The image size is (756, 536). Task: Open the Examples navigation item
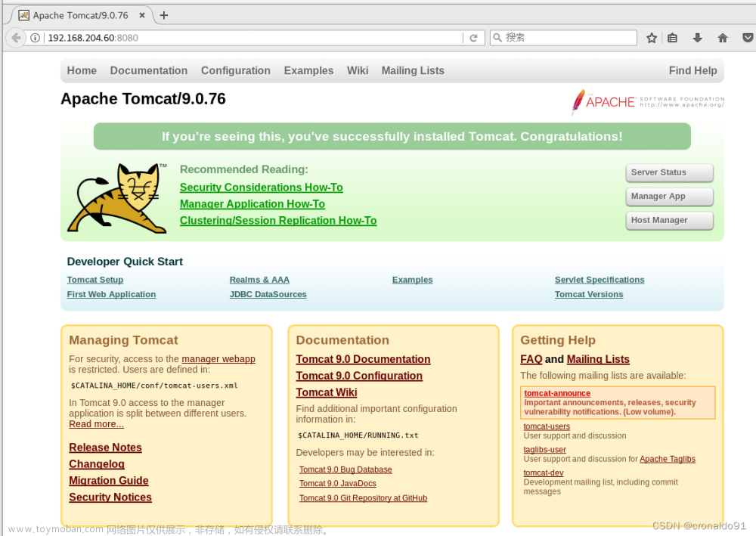pos(308,71)
